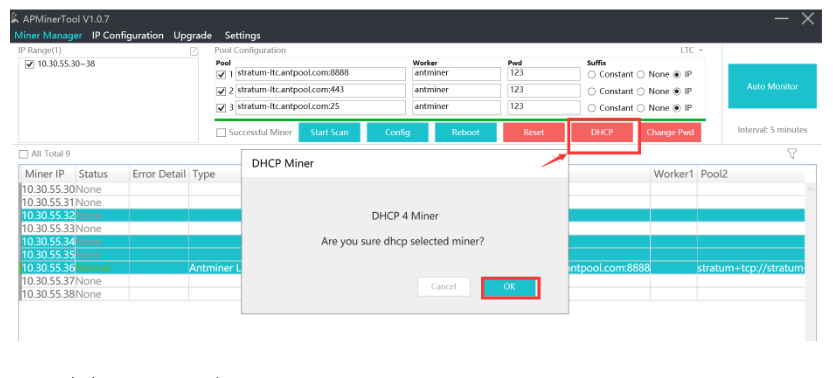833x378 pixels.
Task: Toggle pool 2 checkbox
Action: (221, 91)
